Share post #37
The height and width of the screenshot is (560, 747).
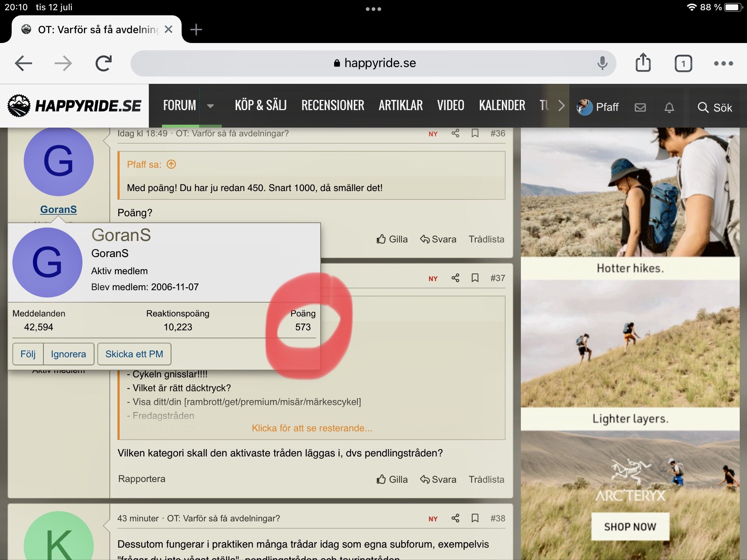(x=455, y=278)
